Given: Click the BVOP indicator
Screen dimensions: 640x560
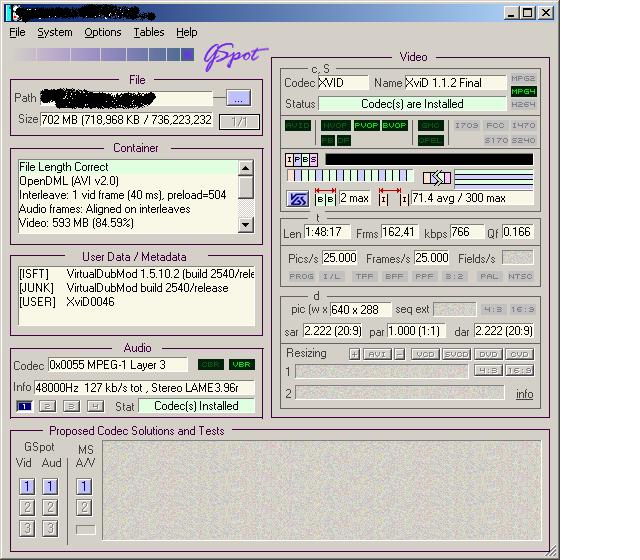Looking at the screenshot, I should tap(394, 125).
